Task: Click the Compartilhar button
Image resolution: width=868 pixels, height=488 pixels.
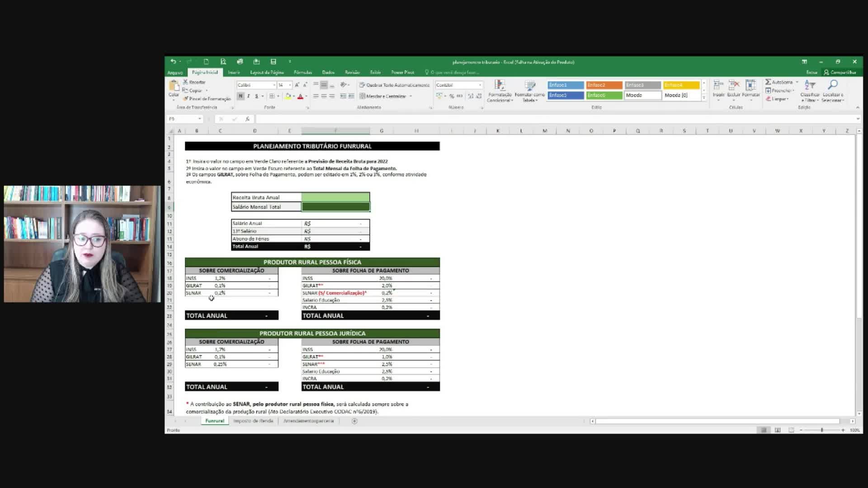Action: pos(840,72)
